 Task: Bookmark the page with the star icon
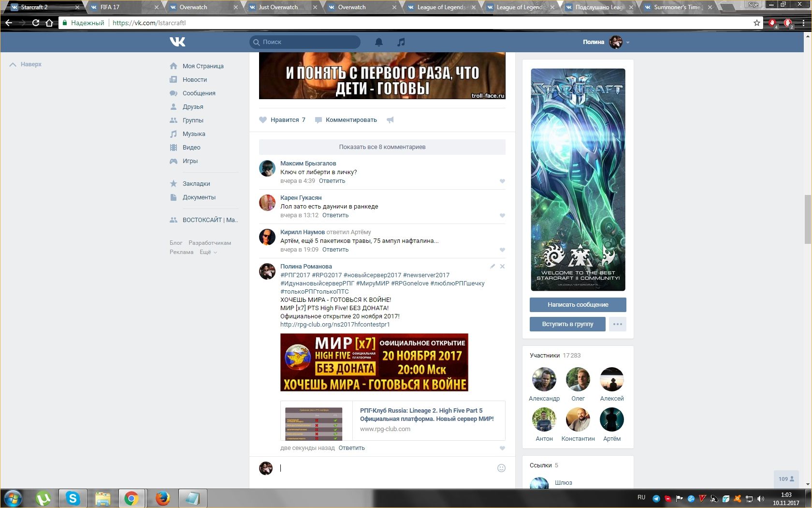[757, 23]
